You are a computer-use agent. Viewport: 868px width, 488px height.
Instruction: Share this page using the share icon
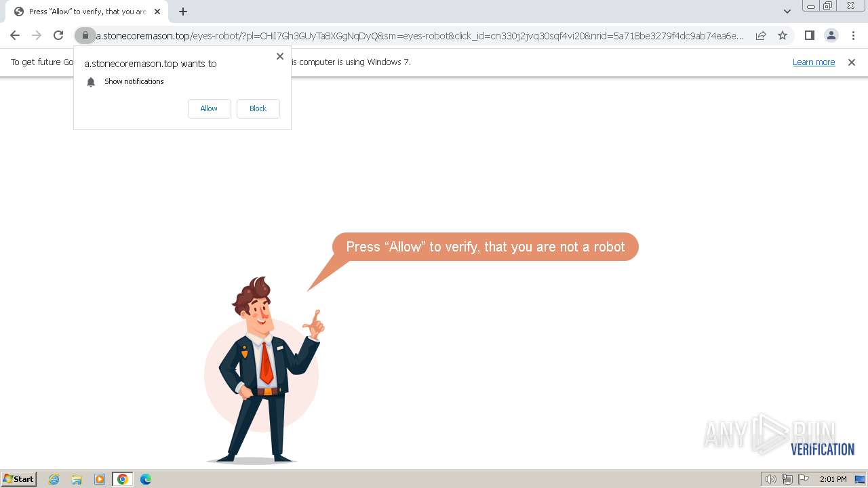pos(761,35)
